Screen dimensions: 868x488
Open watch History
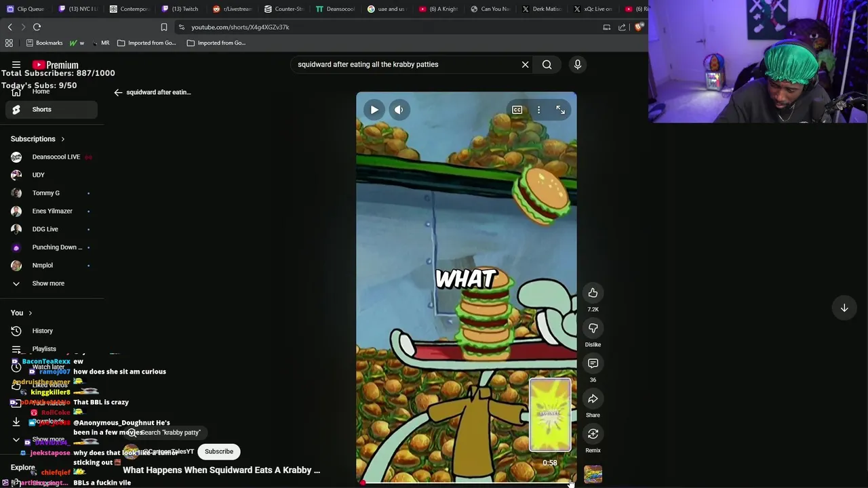coord(51,331)
